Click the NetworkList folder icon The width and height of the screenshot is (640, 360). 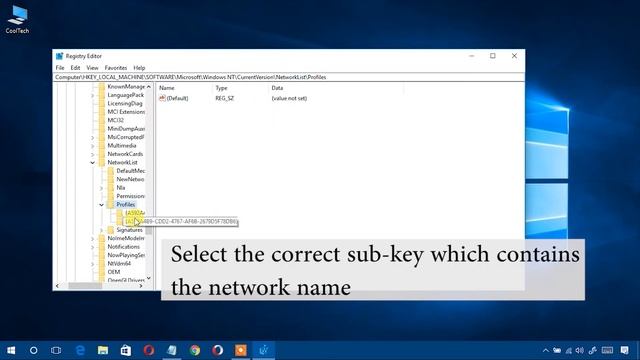point(102,162)
